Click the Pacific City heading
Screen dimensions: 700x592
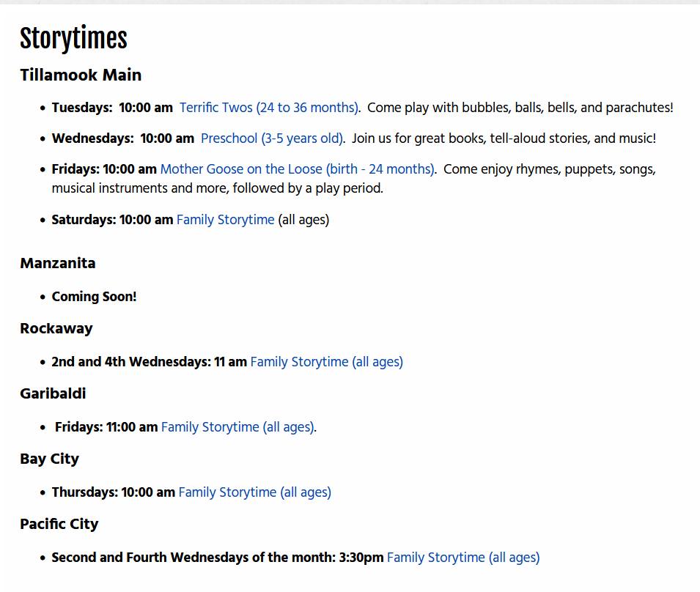point(59,524)
